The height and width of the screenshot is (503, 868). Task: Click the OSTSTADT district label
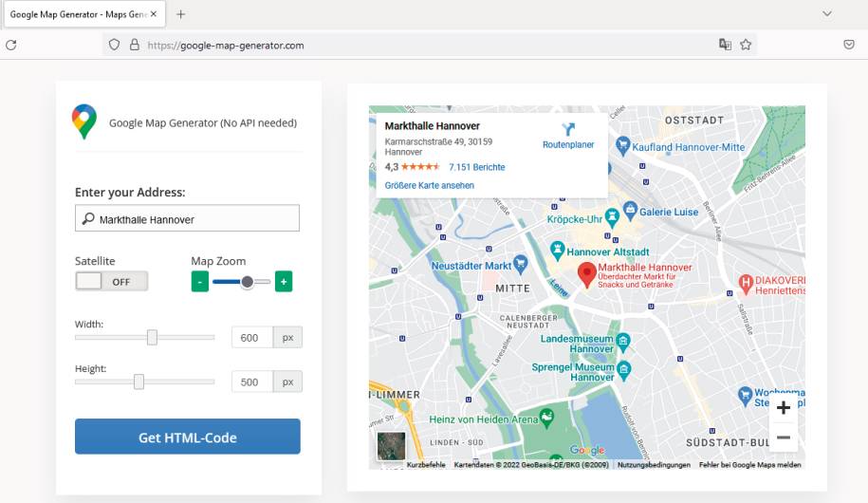pyautogui.click(x=694, y=121)
